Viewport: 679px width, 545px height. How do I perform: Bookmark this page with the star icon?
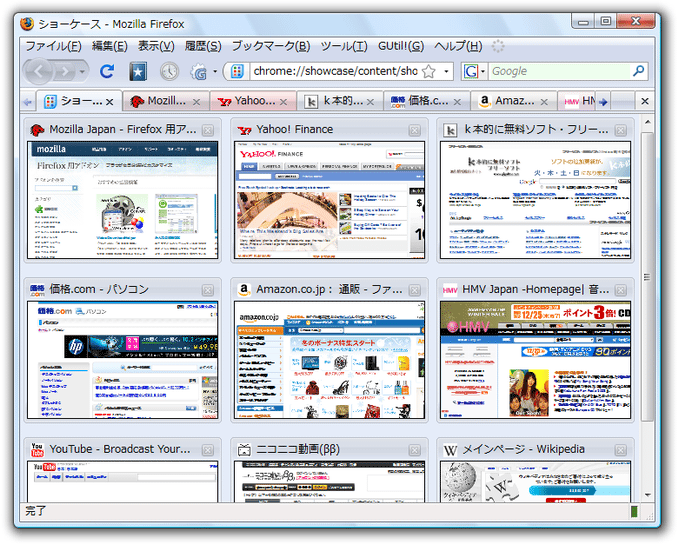coord(428,71)
